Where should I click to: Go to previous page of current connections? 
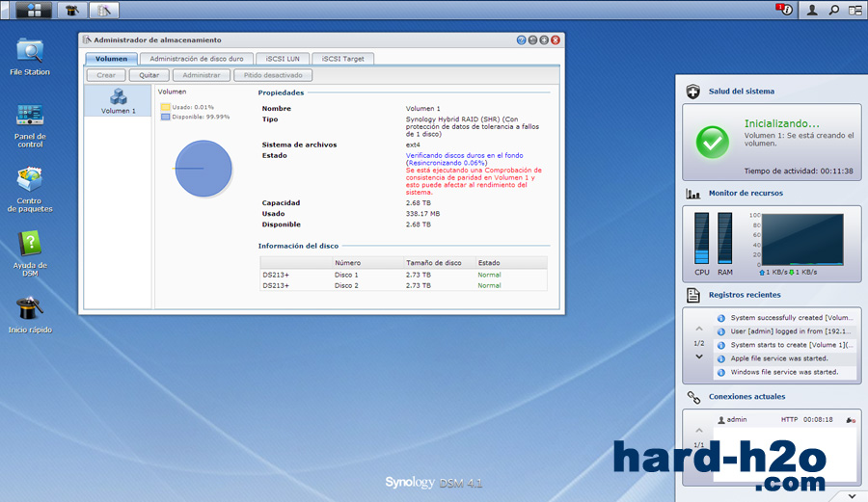pyautogui.click(x=698, y=430)
